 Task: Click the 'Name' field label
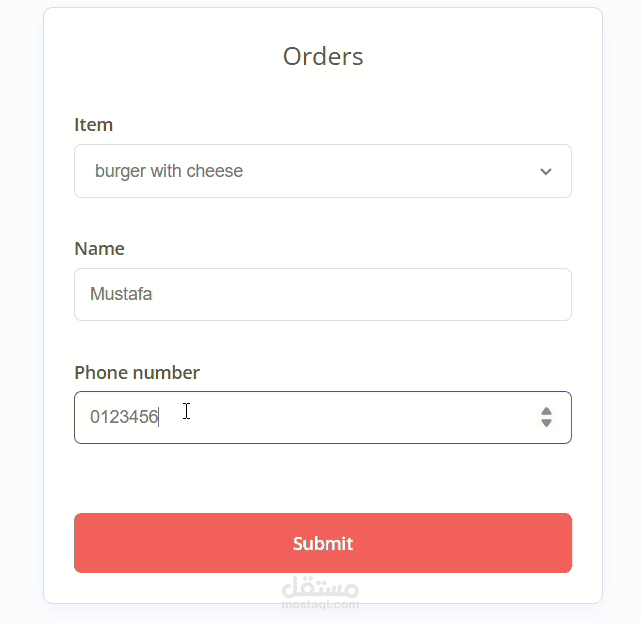tap(99, 249)
